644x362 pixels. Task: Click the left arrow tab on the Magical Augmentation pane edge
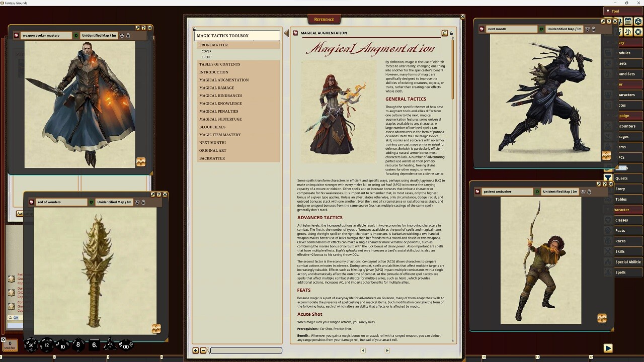286,33
